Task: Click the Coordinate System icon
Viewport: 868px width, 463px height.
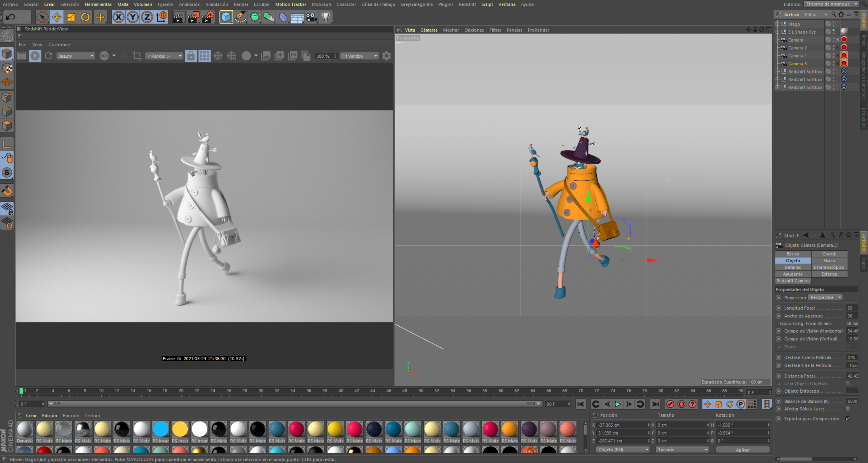Action: [162, 17]
